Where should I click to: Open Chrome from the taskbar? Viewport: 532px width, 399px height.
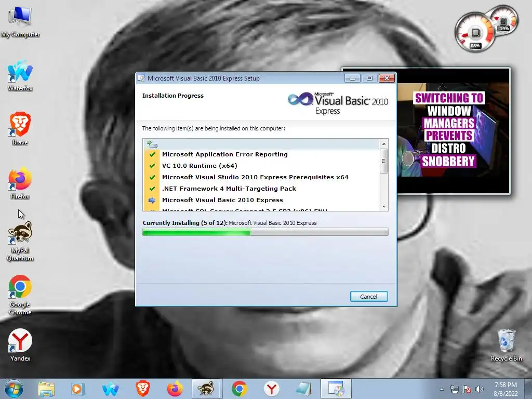click(239, 389)
